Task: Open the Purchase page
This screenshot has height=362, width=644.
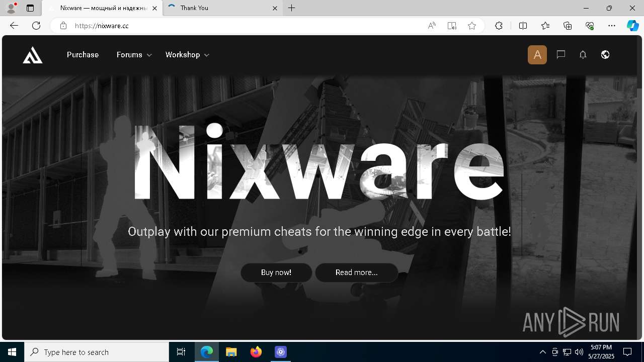Action: coord(83,55)
